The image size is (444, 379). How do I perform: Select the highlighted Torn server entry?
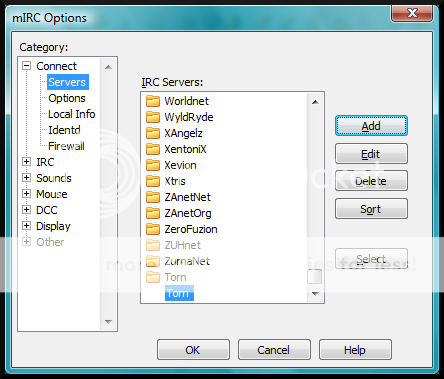[179, 293]
